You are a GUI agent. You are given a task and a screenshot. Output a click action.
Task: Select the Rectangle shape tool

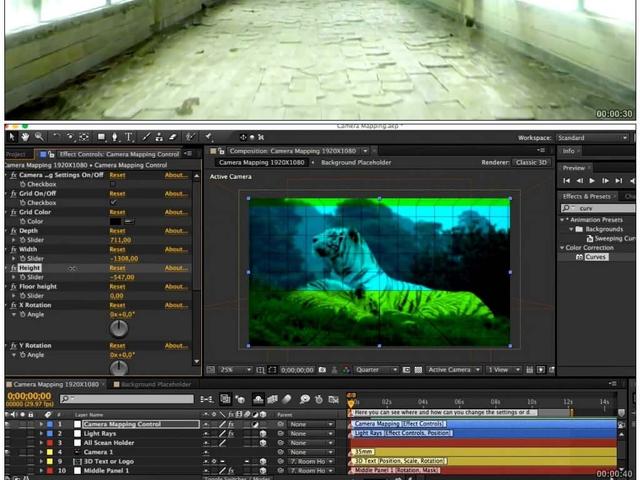pyautogui.click(x=101, y=137)
